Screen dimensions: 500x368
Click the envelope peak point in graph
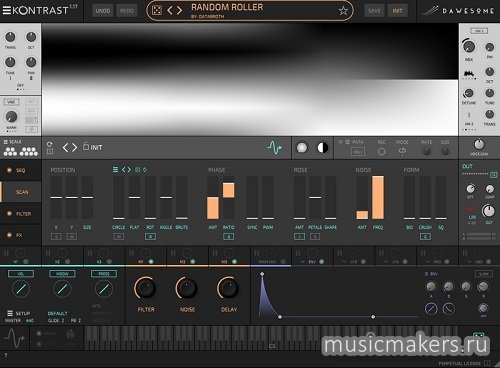262,274
